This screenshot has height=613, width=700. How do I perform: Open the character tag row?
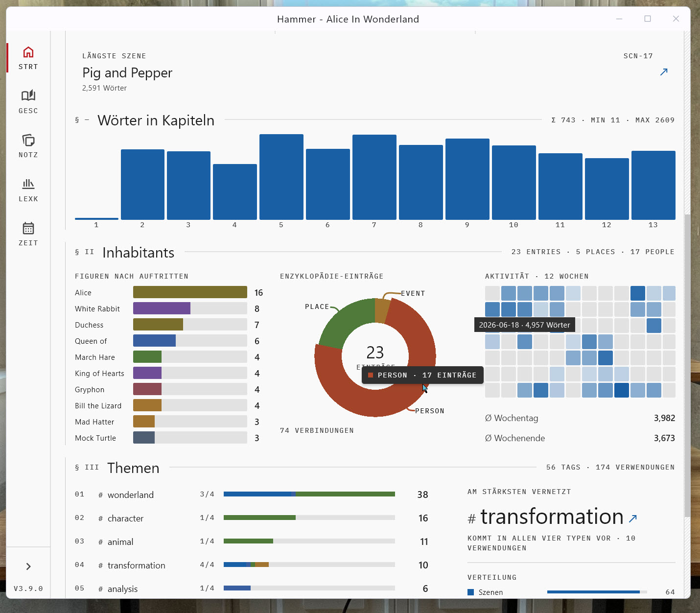[252, 518]
